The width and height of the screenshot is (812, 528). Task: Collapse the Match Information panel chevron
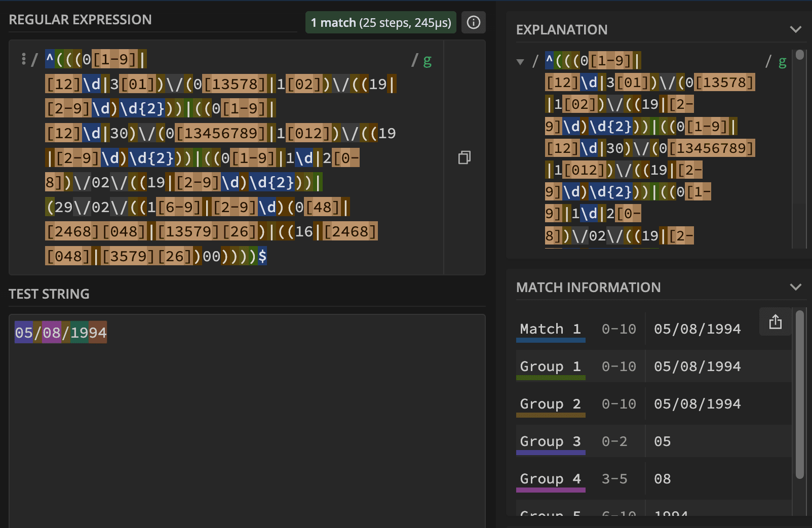[x=796, y=287]
